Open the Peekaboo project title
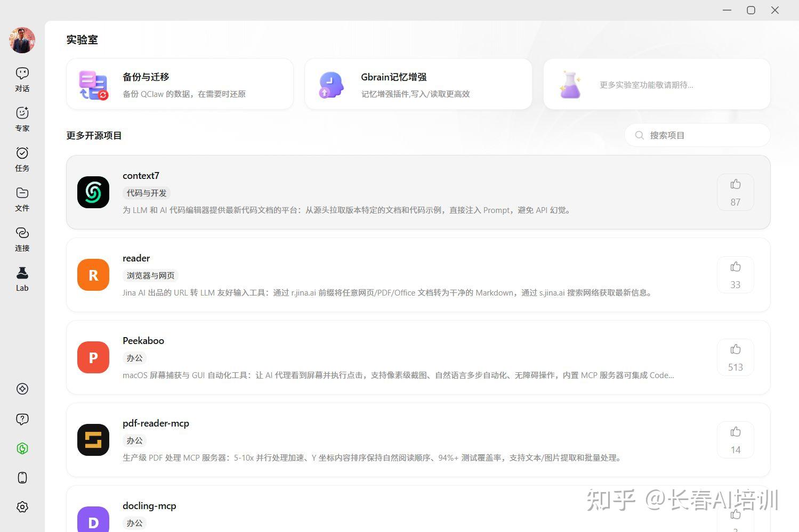Viewport: 799px width, 532px height. 143,341
